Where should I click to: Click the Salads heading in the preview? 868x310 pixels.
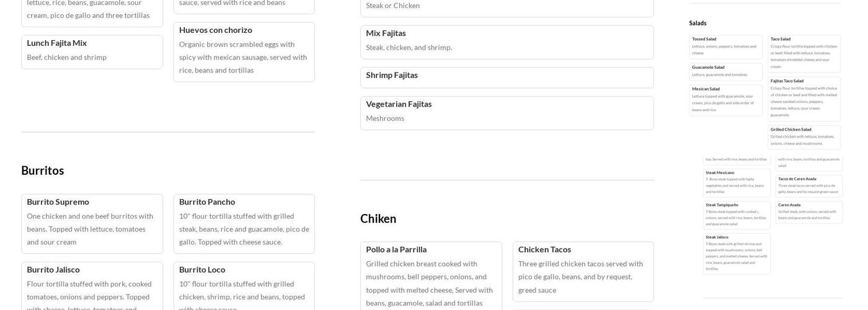697,23
